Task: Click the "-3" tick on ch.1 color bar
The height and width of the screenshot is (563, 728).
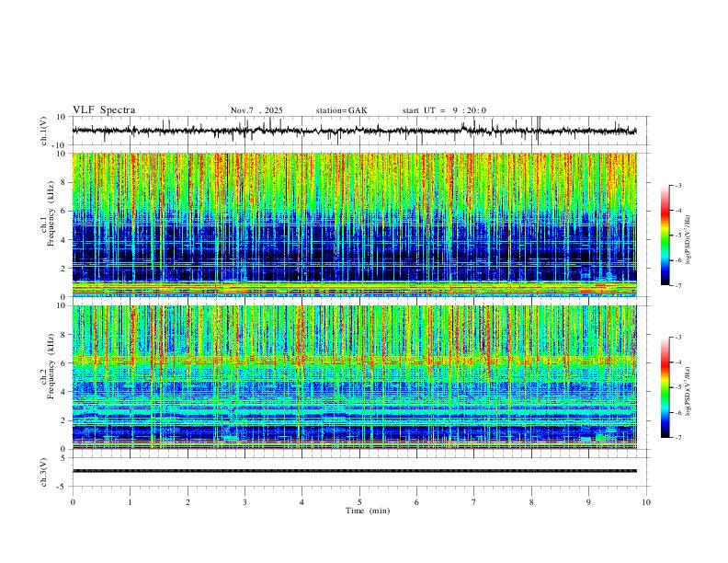Action: (677, 185)
